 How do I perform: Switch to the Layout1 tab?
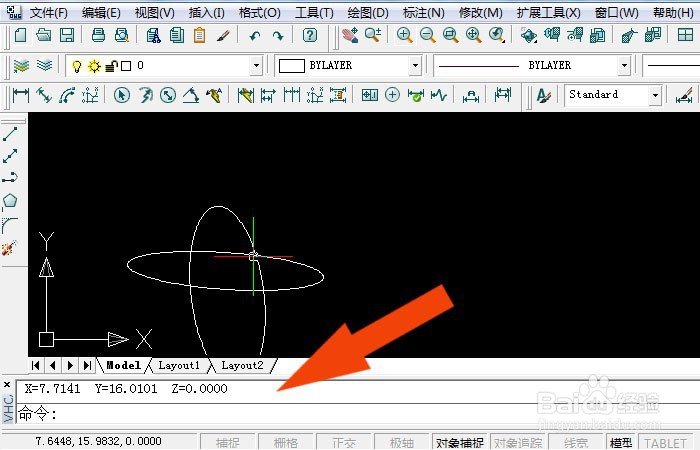click(x=179, y=366)
